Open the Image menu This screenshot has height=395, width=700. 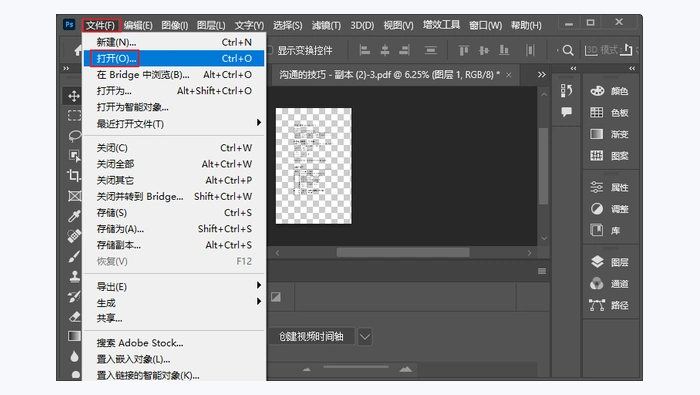click(x=175, y=25)
